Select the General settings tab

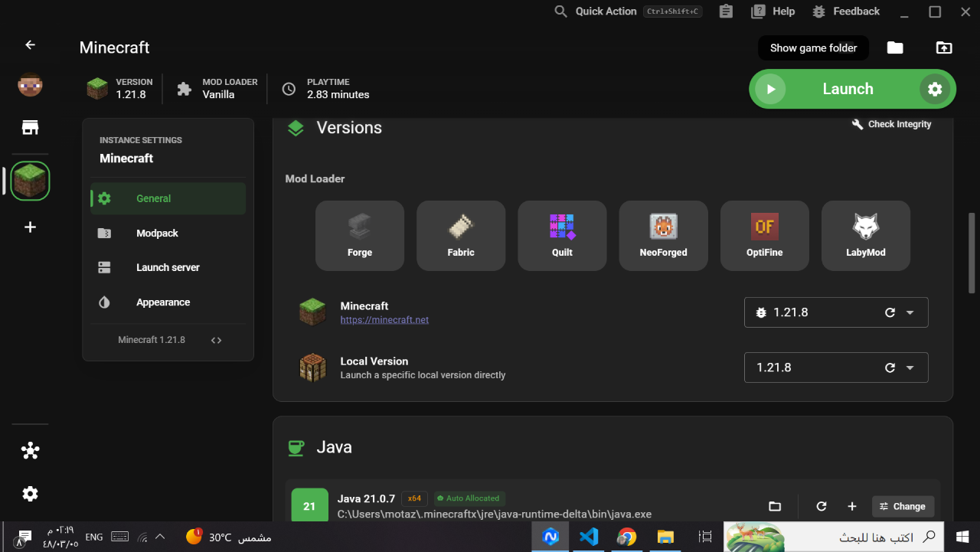[168, 198]
